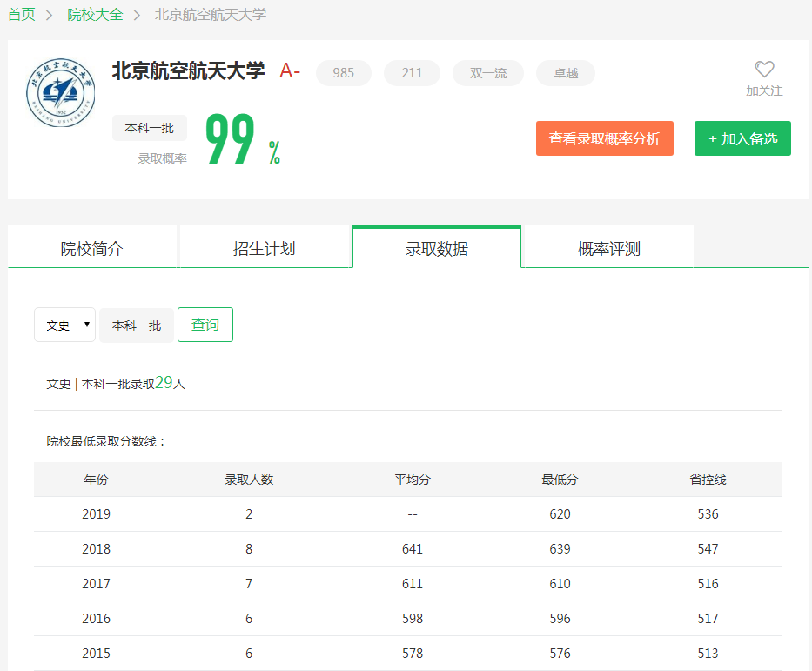
Task: Click the heart favorite icon
Action: pyautogui.click(x=764, y=70)
